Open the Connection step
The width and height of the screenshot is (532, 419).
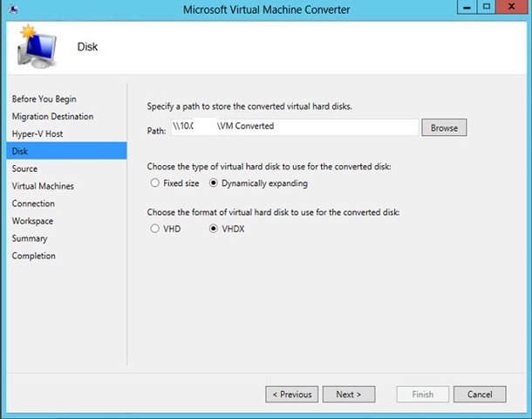click(x=33, y=203)
